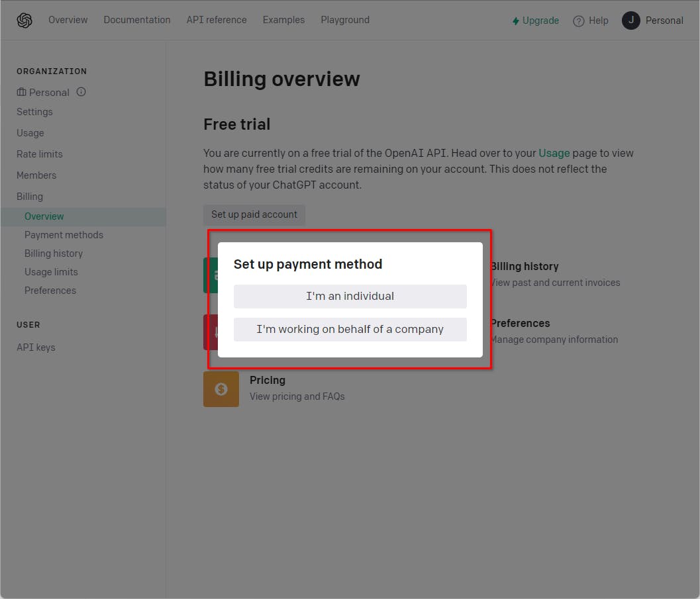
Task: Open Payment methods in sidebar
Action: click(64, 235)
